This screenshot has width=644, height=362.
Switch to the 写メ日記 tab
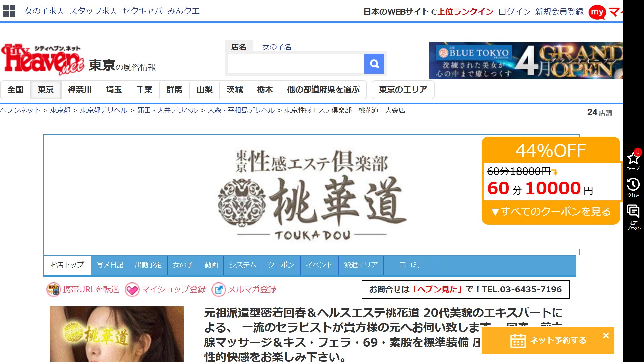pyautogui.click(x=110, y=265)
